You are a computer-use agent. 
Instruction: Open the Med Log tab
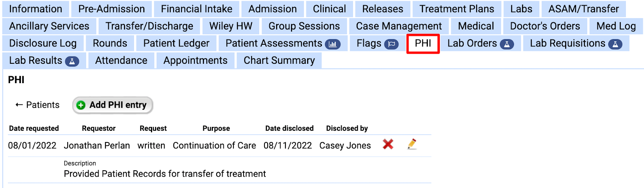pos(616,26)
